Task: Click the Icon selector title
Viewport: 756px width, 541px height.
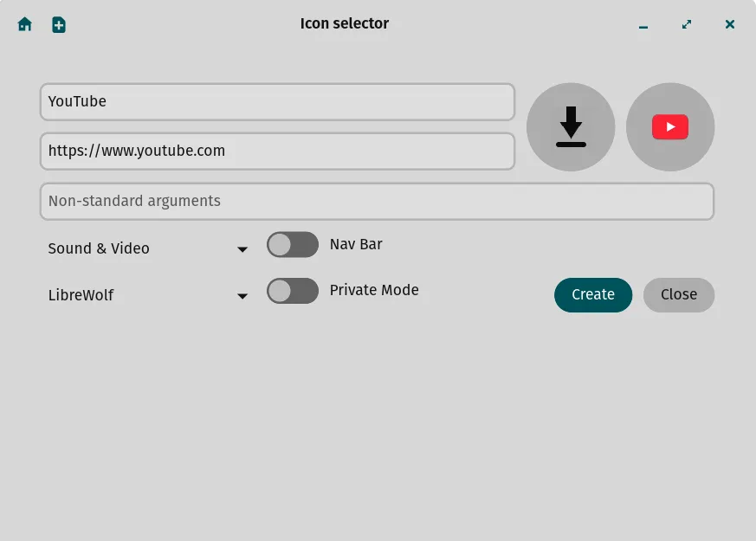Action: point(345,23)
